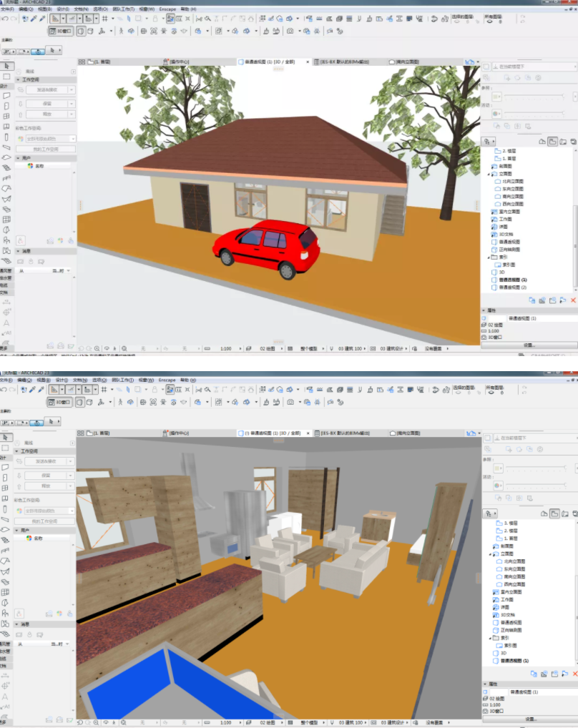Select the Roof tool in the upper window toolbox
This screenshot has width=578, height=728.
pos(6,189)
